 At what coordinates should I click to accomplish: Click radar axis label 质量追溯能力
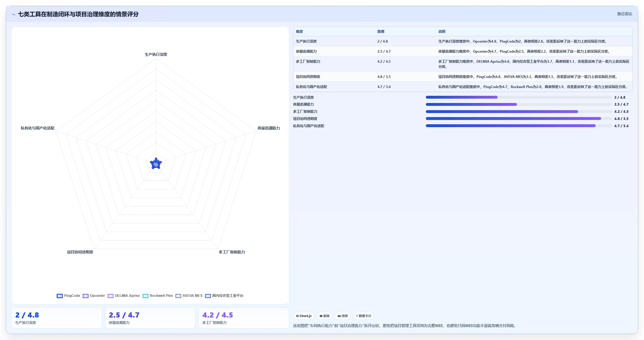click(x=269, y=128)
